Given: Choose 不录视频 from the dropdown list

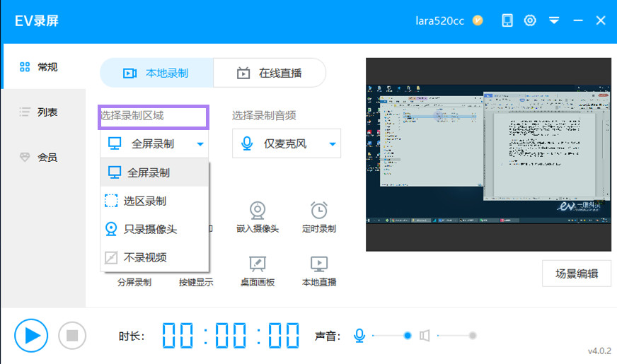Looking at the screenshot, I should click(x=154, y=257).
